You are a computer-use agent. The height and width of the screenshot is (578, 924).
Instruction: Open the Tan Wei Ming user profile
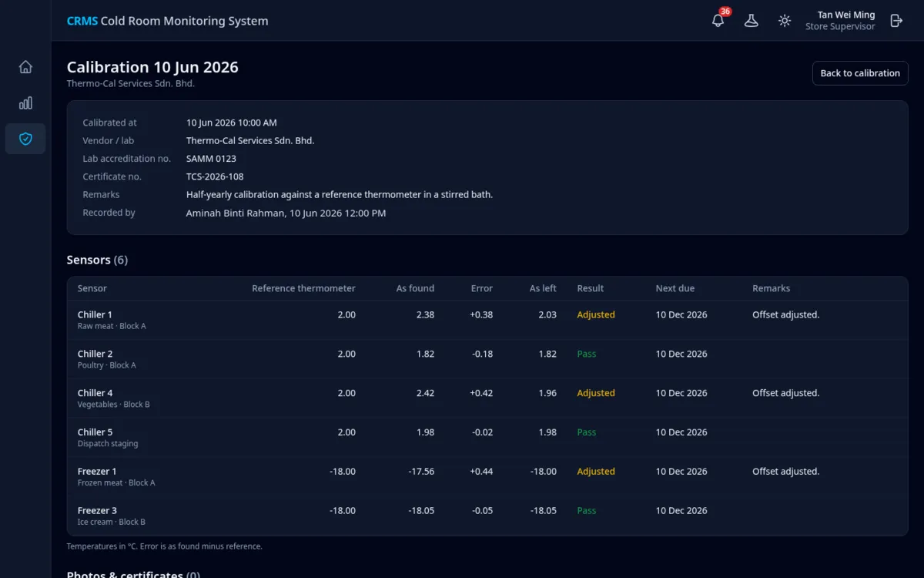click(x=840, y=21)
